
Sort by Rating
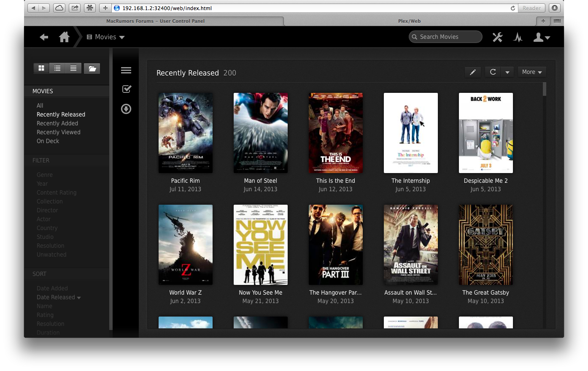[45, 315]
